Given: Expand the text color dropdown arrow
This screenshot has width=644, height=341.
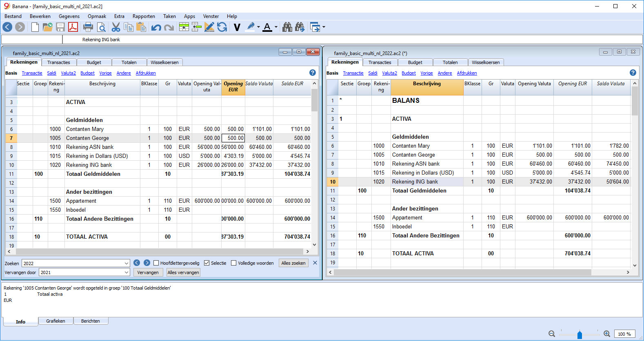Looking at the screenshot, I should pos(276,27).
